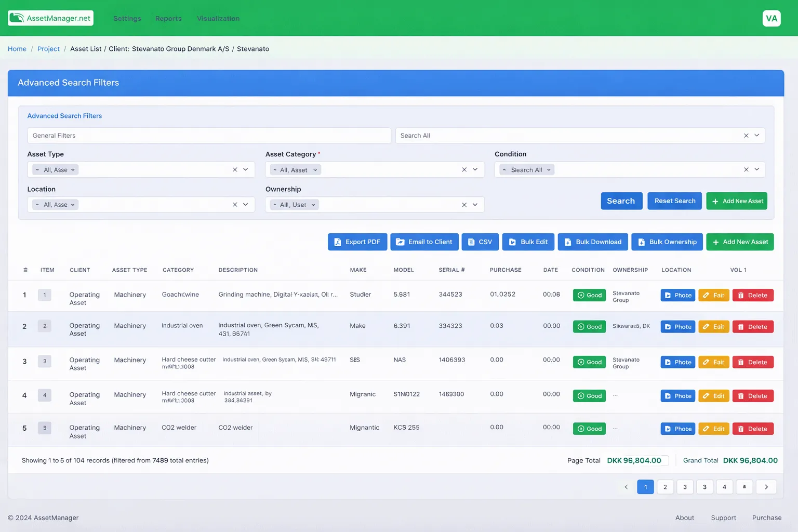Click the Bulk Edit button
This screenshot has width=798, height=532.
[x=528, y=242]
